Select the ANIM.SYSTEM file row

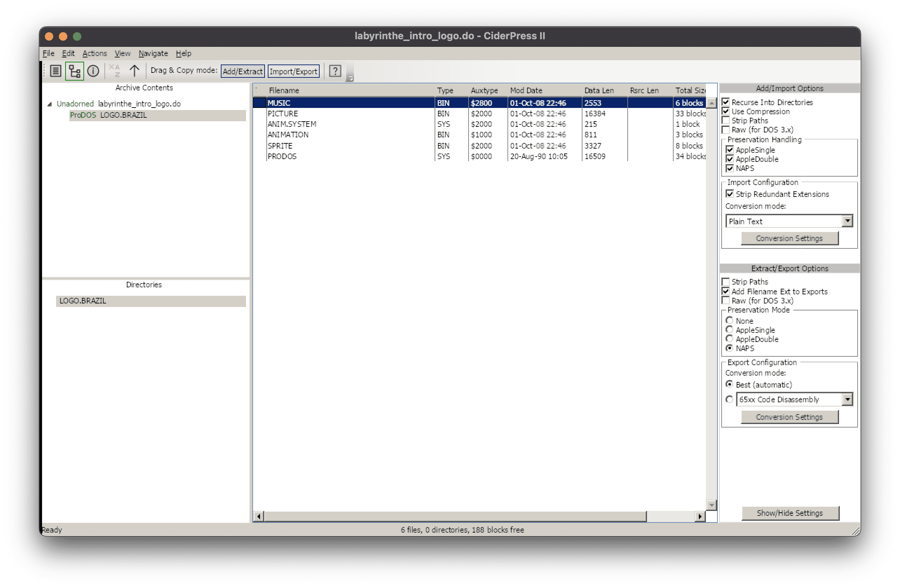tap(479, 124)
